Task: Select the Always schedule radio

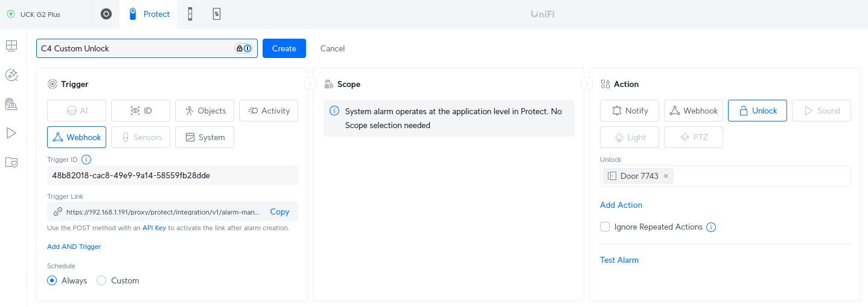Action: coord(52,280)
